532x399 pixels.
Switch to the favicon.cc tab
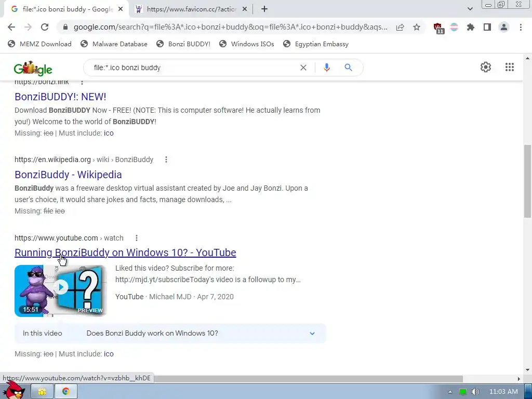tap(191, 9)
